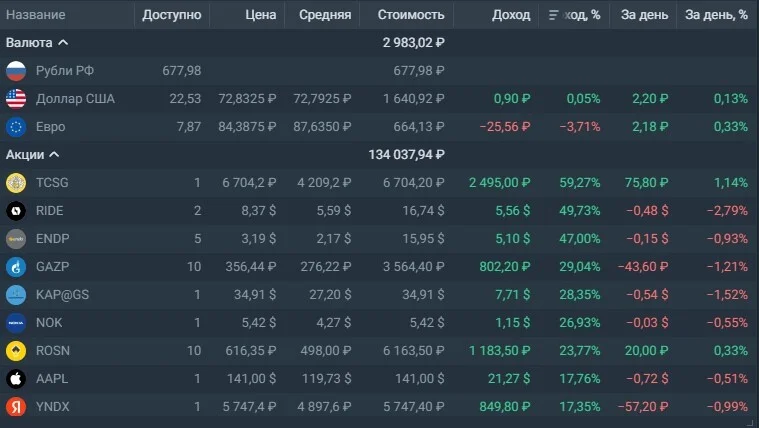Click the Rosneft ROSN logo icon
759x428 pixels.
coord(16,351)
